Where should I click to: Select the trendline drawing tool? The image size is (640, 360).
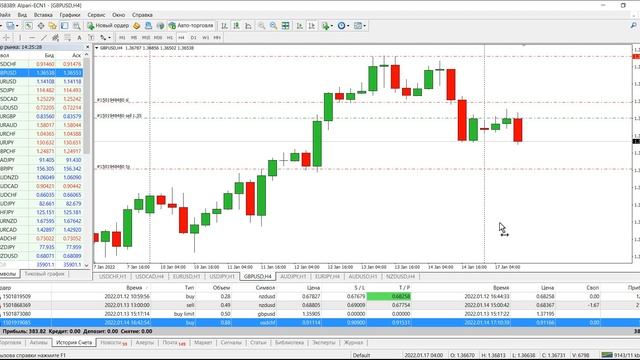[x=43, y=38]
